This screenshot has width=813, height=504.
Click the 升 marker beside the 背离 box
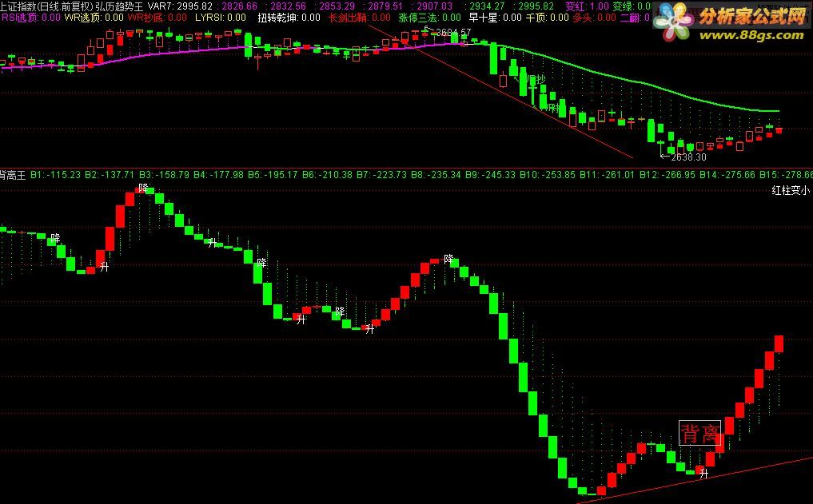[703, 472]
